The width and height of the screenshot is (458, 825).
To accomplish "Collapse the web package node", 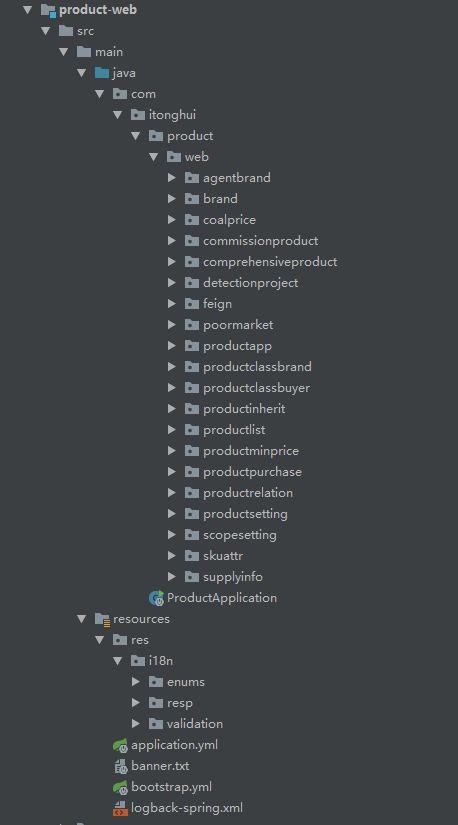I will coord(153,157).
